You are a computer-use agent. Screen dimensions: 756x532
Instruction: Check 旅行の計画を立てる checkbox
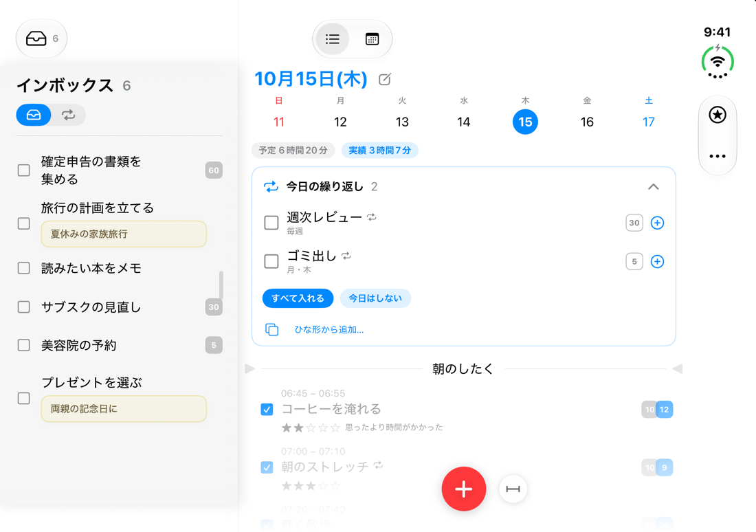[x=23, y=224]
